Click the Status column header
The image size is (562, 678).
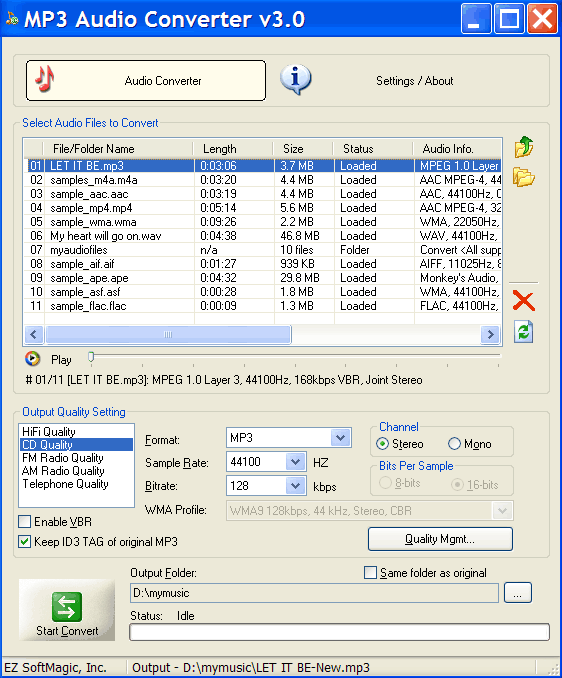(373, 149)
